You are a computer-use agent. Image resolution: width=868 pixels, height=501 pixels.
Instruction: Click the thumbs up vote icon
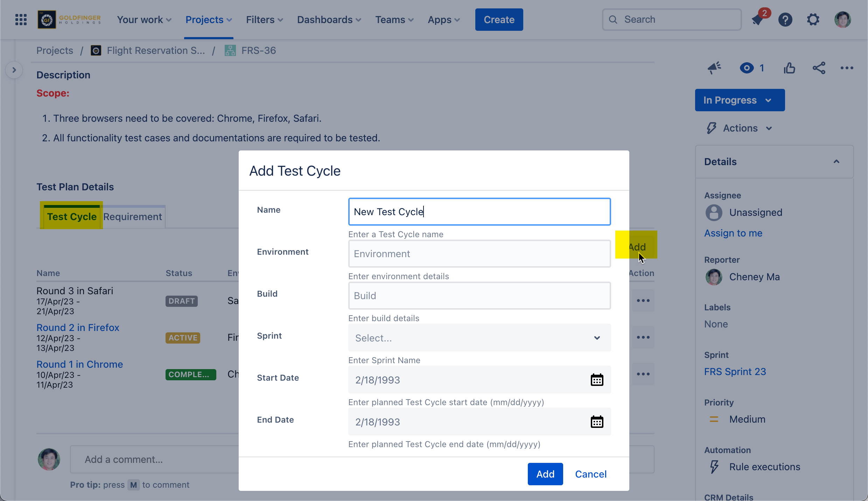789,68
